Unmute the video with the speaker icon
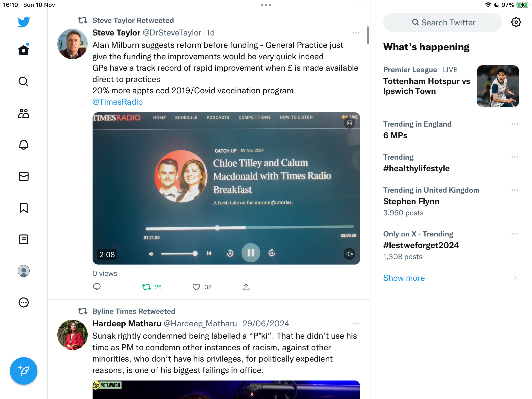Screen dimensions: 532x399 (x=349, y=254)
